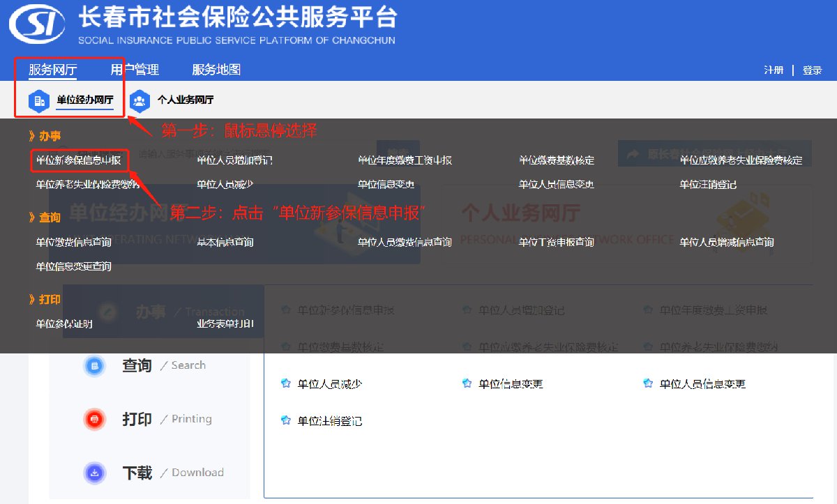Click the 下载 Download circle icon
This screenshot has height=504, width=837.
click(94, 473)
